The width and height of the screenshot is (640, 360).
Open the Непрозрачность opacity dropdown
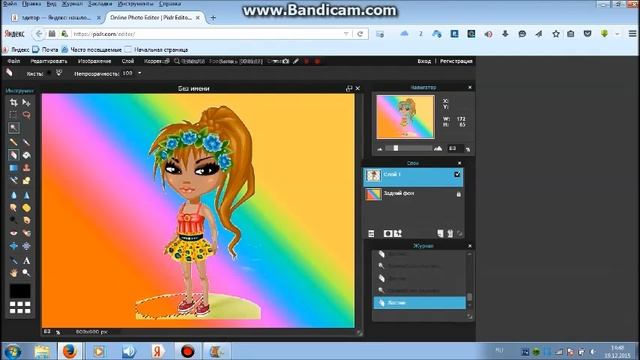[x=140, y=73]
